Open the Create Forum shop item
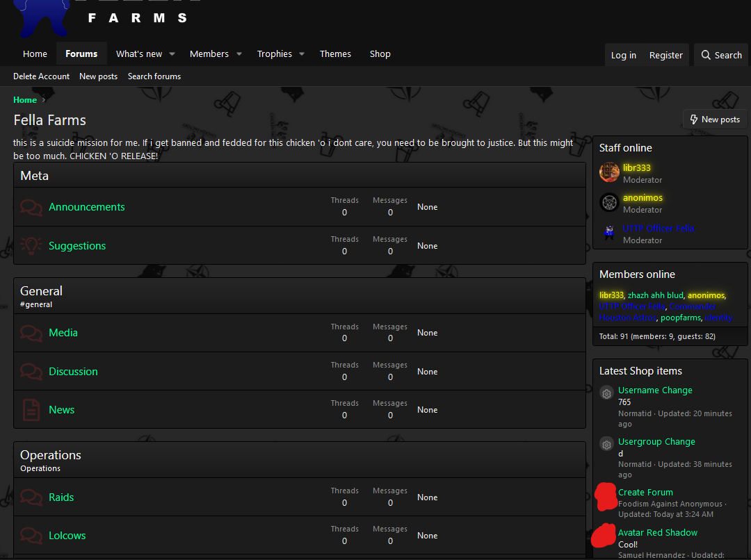This screenshot has width=751, height=560. [x=645, y=492]
